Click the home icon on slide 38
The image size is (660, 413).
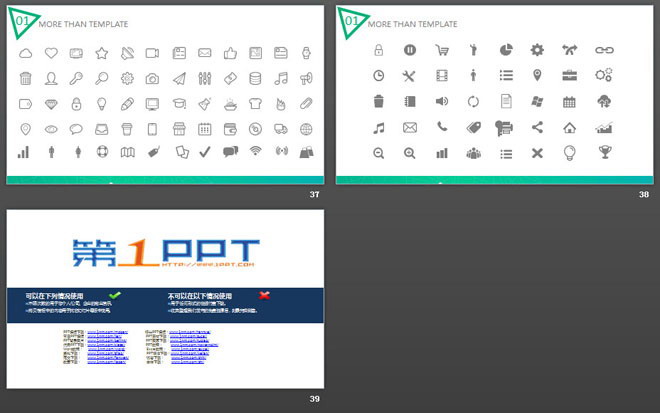[x=570, y=127]
